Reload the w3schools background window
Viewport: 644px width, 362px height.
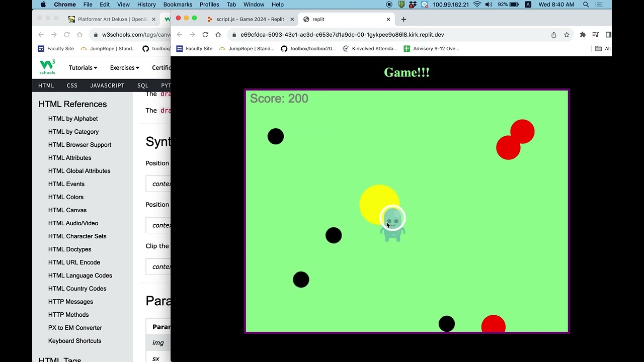66,35
